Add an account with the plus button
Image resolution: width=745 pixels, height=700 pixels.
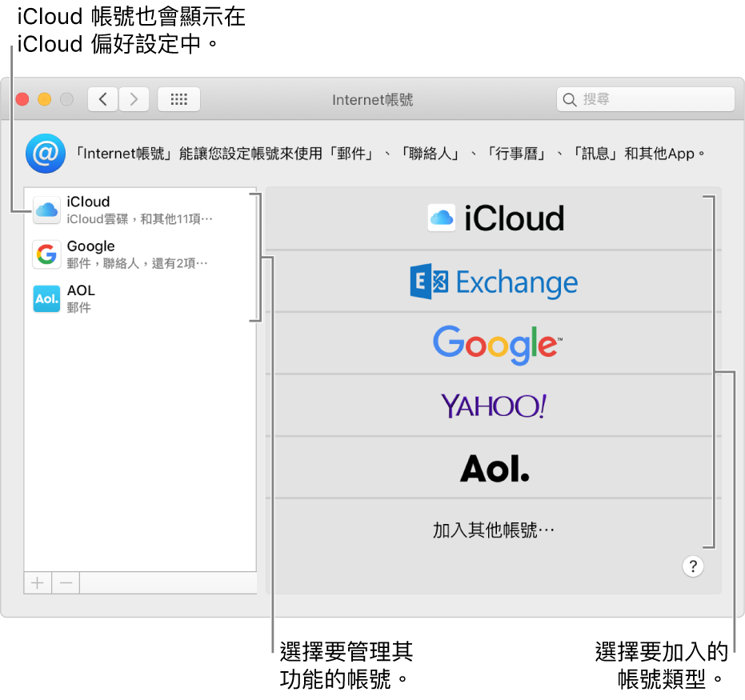tap(38, 582)
